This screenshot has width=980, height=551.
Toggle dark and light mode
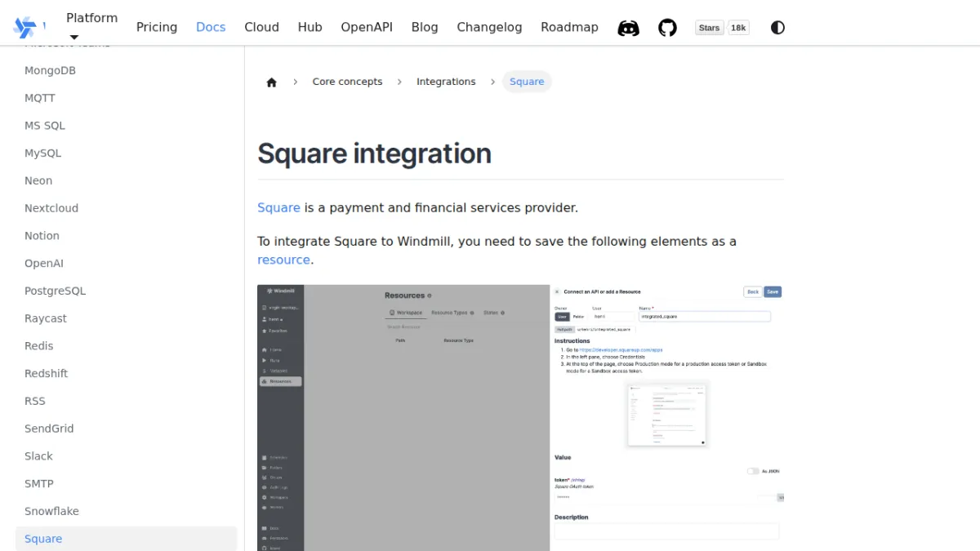click(777, 28)
